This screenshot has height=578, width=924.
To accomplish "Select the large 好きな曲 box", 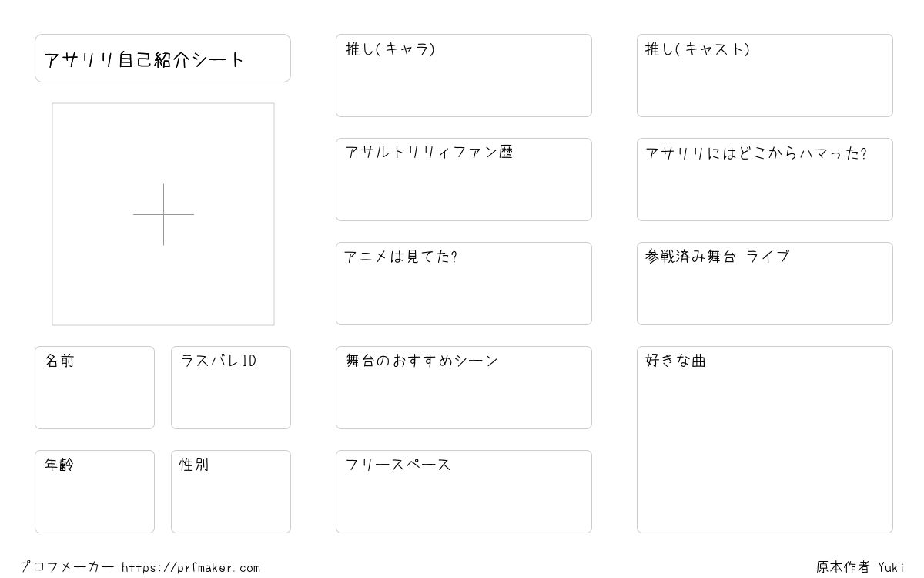I will tap(765, 439).
